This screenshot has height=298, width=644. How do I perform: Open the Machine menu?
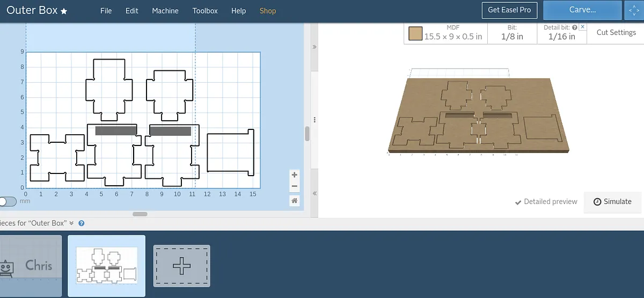(165, 11)
